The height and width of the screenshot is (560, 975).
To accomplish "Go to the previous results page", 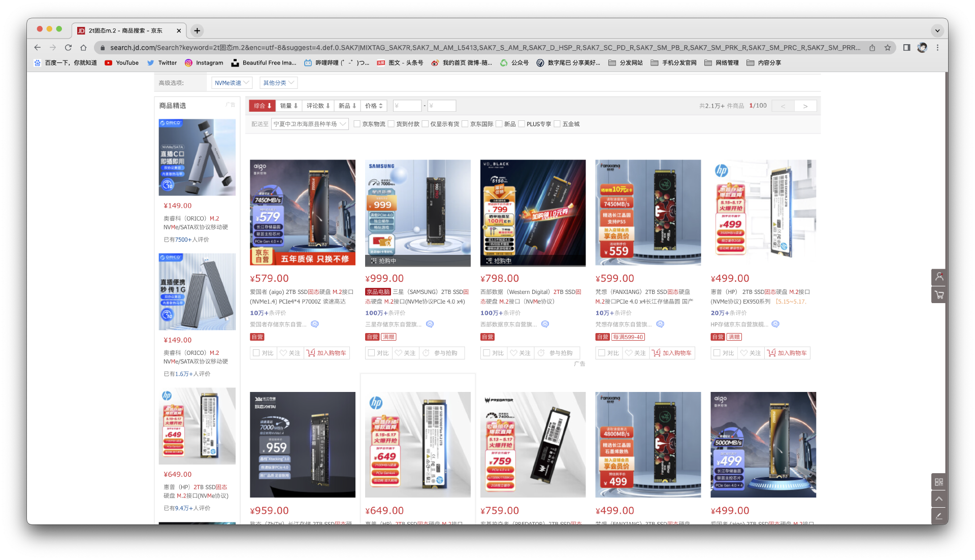I will 783,106.
